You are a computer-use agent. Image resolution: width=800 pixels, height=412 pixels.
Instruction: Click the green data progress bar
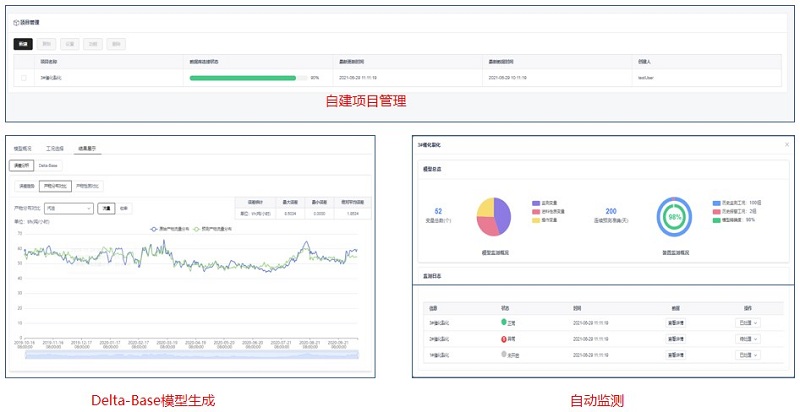[243, 77]
